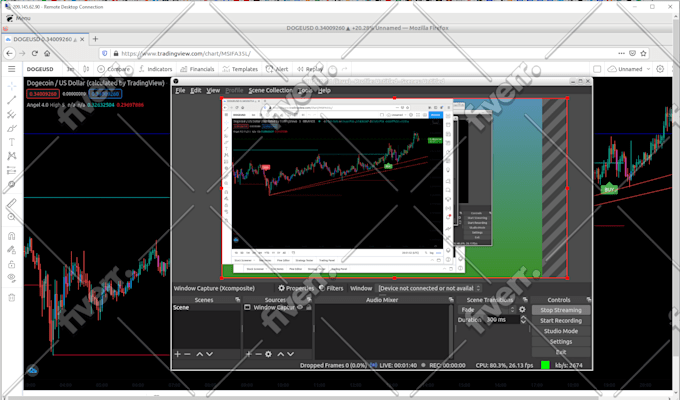Open the TradingView hamburger menu
680x400 pixels.
click(x=12, y=69)
